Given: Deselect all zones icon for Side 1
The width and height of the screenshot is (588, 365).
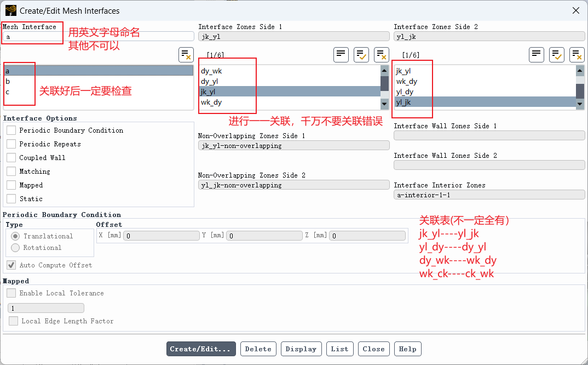Looking at the screenshot, I should click(382, 55).
